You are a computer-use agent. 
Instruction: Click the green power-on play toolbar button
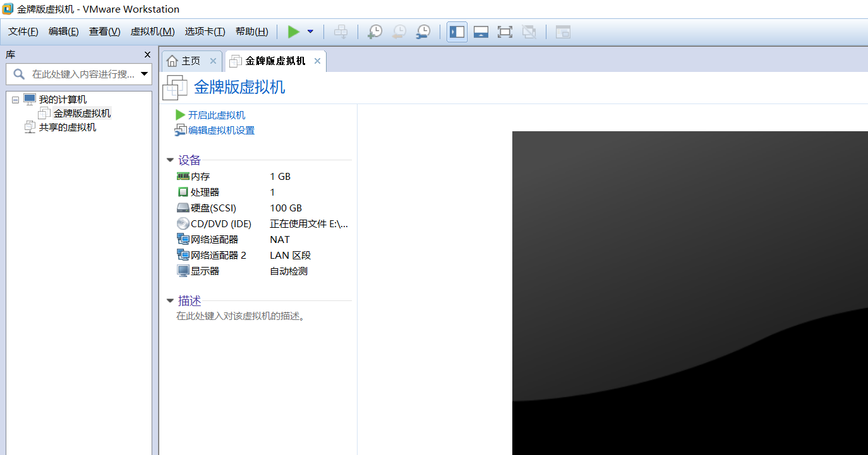[294, 32]
